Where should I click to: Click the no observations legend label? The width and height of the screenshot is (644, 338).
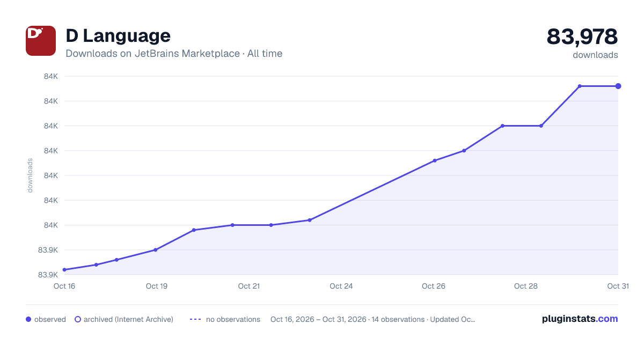tap(233, 319)
